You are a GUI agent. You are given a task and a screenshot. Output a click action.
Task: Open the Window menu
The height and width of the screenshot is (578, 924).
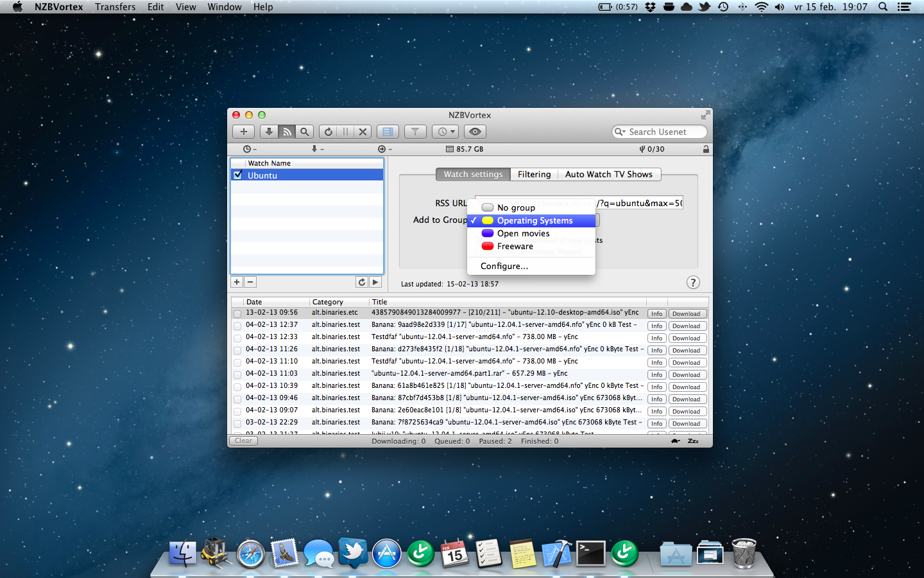(x=225, y=7)
